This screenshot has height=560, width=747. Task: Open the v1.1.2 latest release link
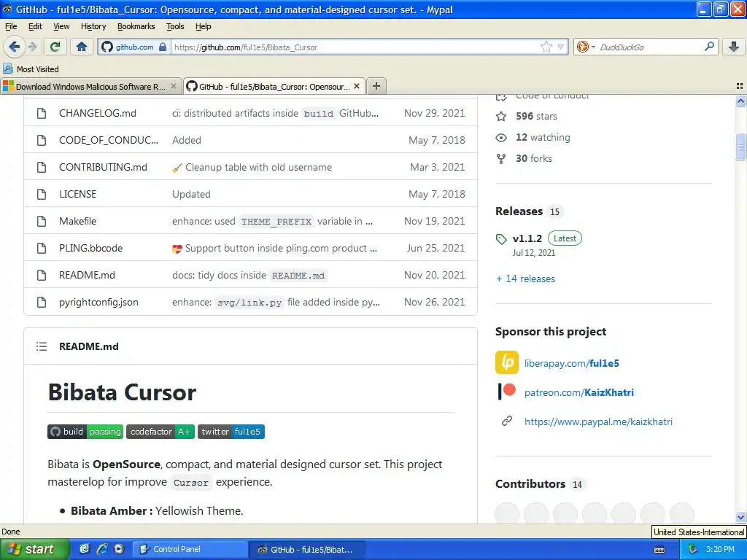point(527,238)
